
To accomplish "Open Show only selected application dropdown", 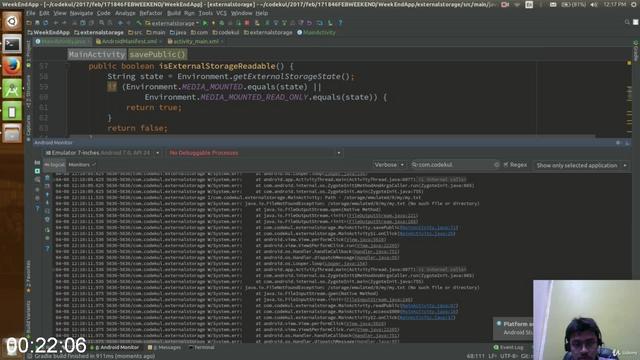I will [582, 165].
